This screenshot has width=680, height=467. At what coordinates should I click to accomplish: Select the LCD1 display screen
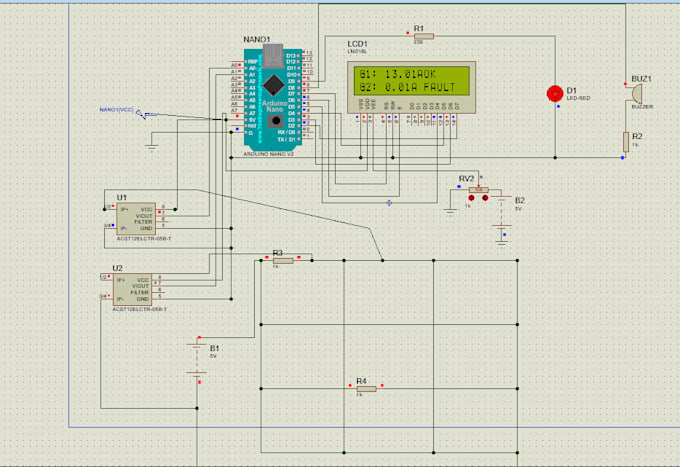click(x=411, y=80)
